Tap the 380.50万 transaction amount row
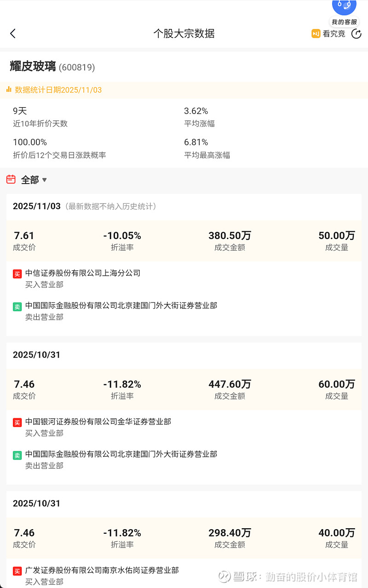The height and width of the screenshot is (588, 368). tap(230, 241)
